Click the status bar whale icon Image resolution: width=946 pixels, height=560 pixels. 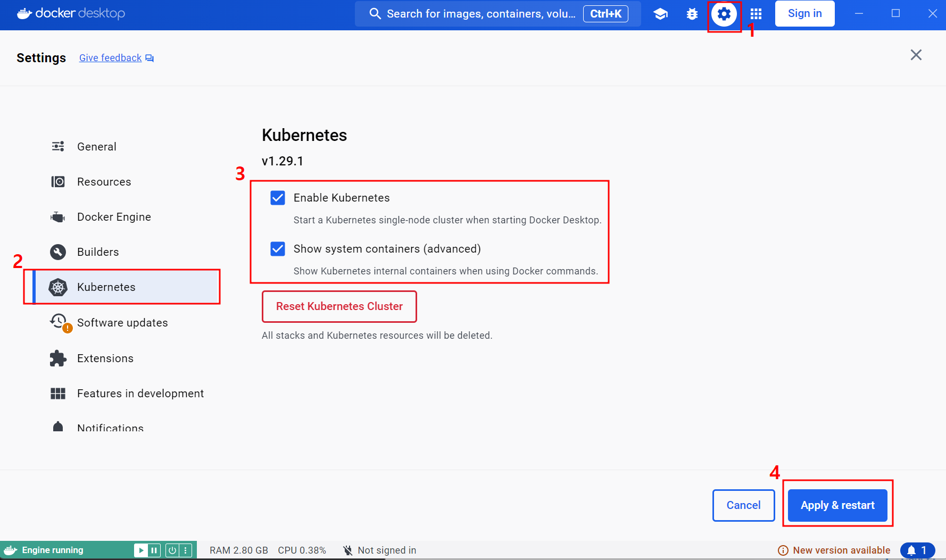pos(11,550)
